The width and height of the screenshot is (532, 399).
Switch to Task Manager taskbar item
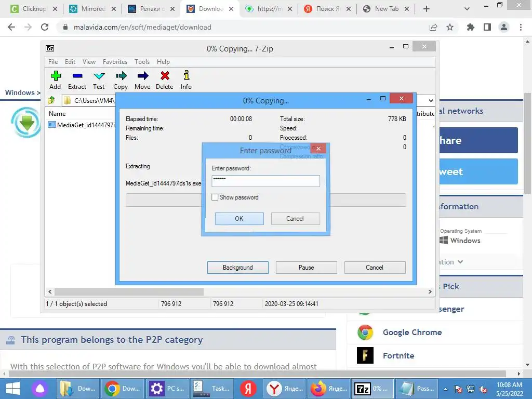[x=212, y=389]
